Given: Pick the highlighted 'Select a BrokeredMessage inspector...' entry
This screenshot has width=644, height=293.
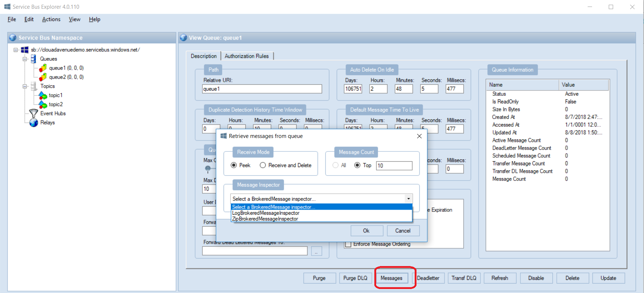Looking at the screenshot, I should tap(321, 207).
